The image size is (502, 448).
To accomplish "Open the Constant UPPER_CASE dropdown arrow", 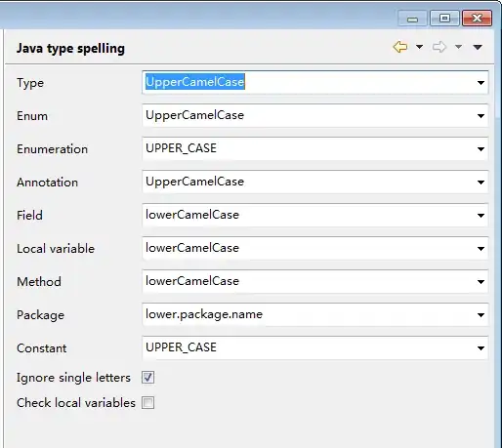I will pos(481,348).
